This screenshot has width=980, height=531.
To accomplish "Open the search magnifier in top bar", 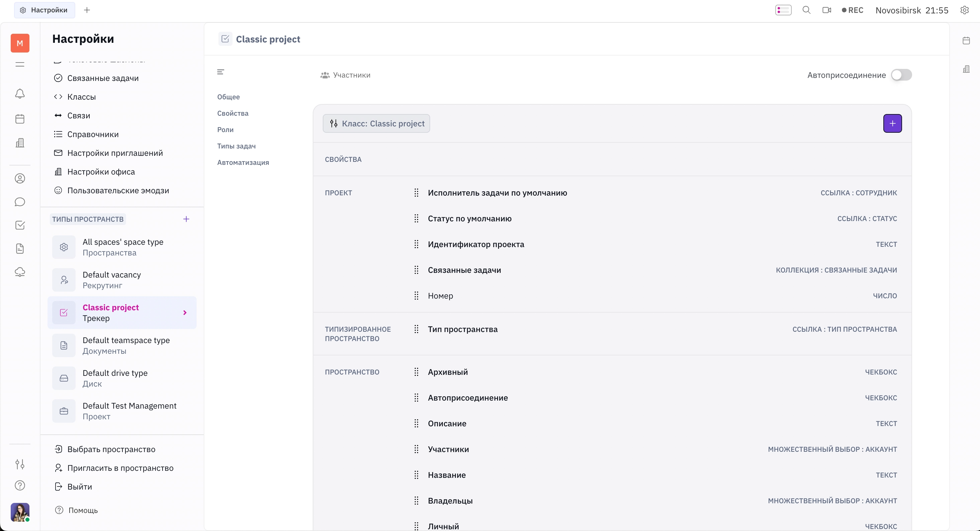I will 806,10.
